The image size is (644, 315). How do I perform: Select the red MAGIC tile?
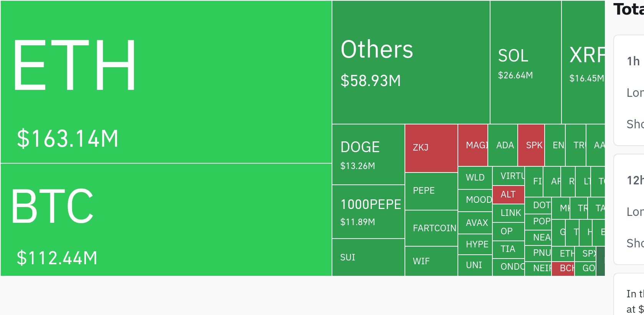(x=473, y=145)
